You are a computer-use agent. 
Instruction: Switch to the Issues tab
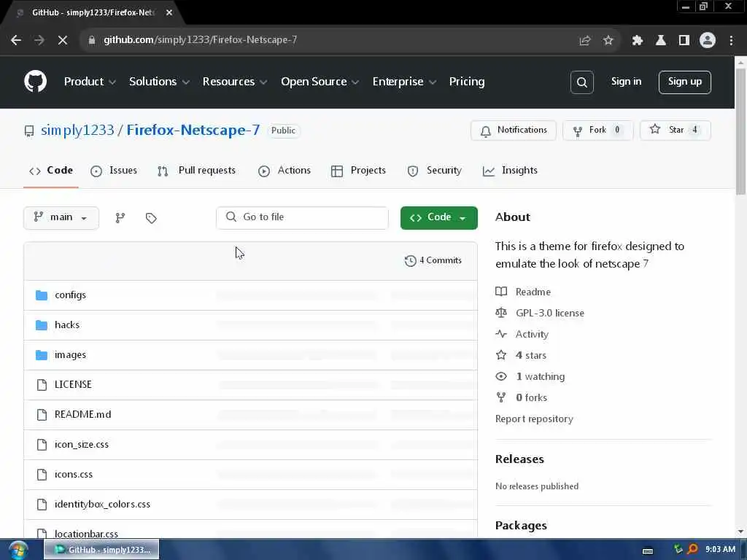[114, 171]
